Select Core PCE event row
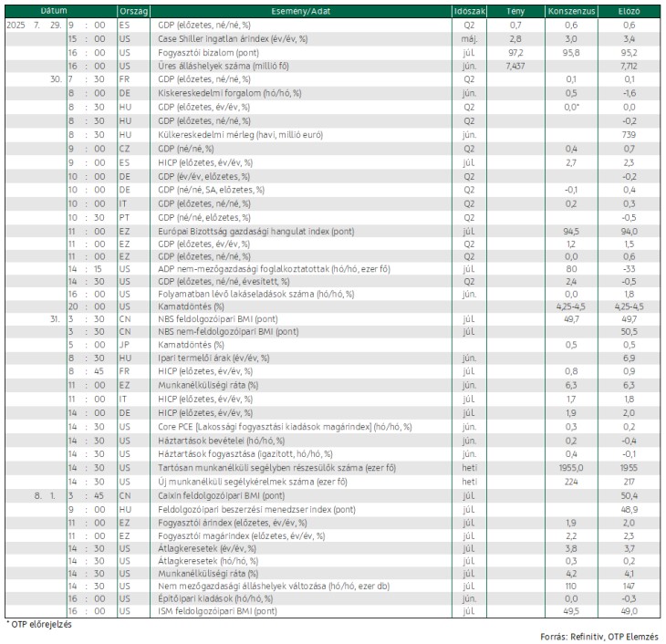The image size is (666, 644). (x=333, y=427)
